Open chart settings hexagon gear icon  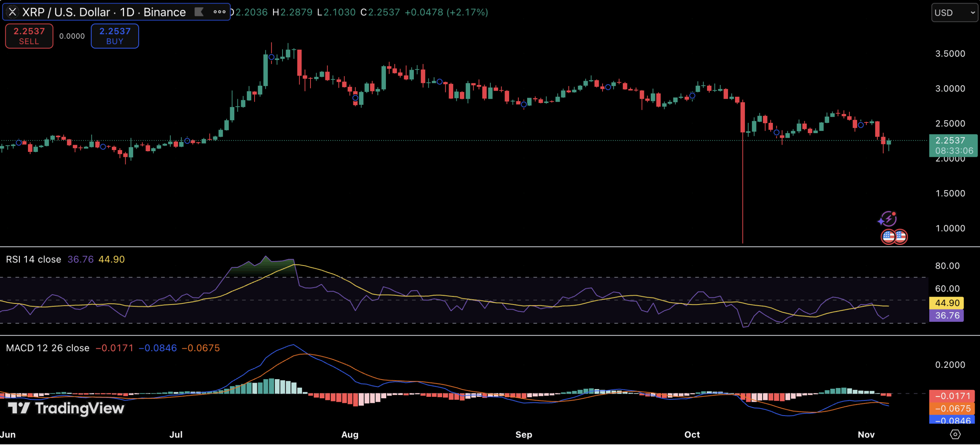tap(955, 434)
